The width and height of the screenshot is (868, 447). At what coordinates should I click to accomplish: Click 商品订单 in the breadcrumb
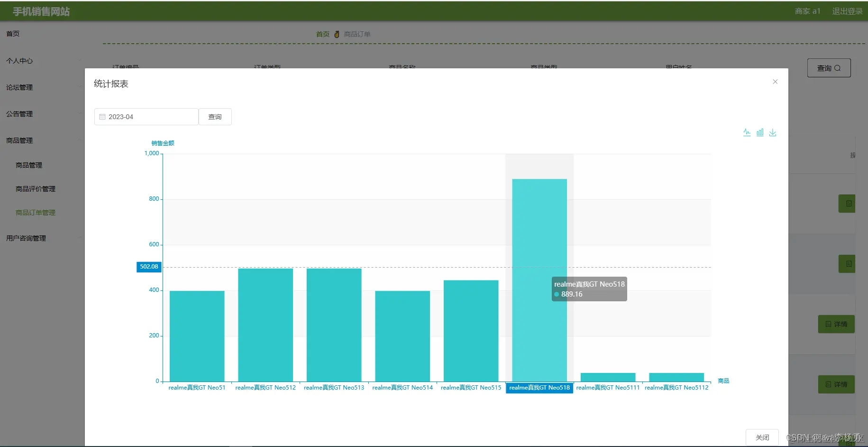357,34
